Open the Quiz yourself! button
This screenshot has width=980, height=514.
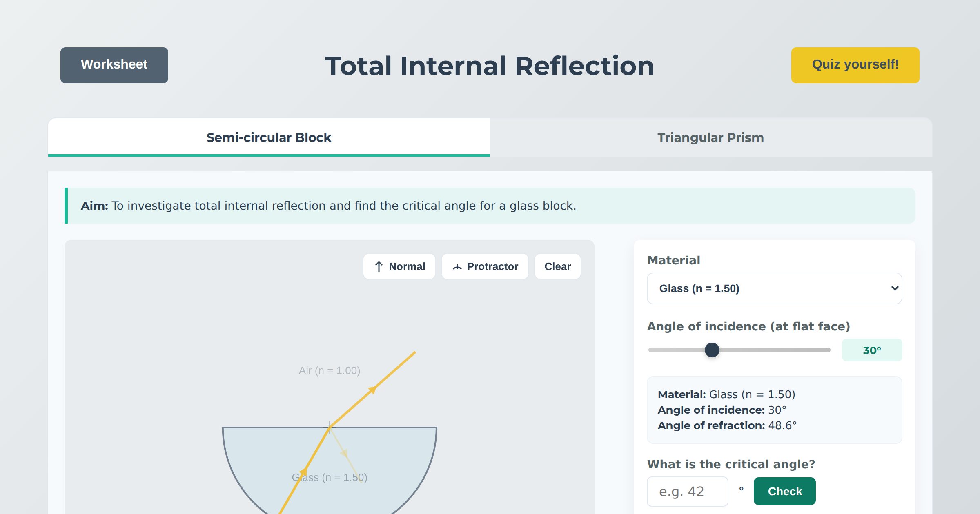(855, 65)
